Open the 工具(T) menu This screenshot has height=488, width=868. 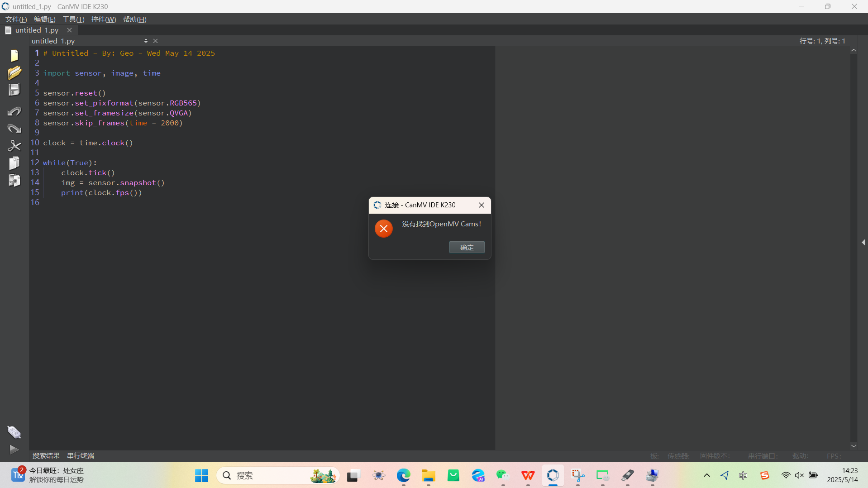point(73,19)
